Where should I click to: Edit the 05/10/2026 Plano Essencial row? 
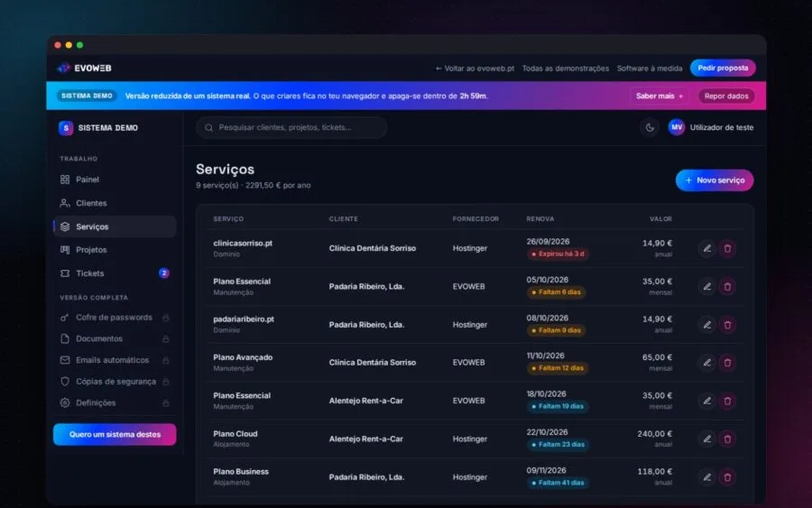[706, 286]
